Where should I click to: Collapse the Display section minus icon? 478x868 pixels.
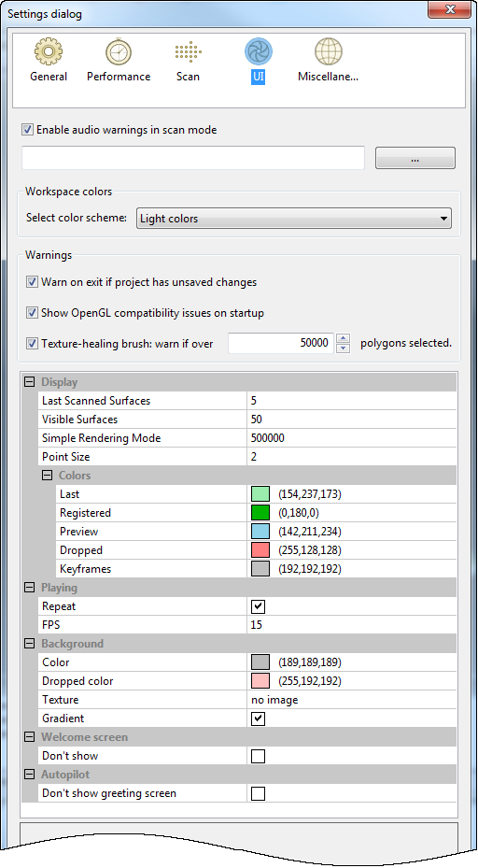[30, 382]
